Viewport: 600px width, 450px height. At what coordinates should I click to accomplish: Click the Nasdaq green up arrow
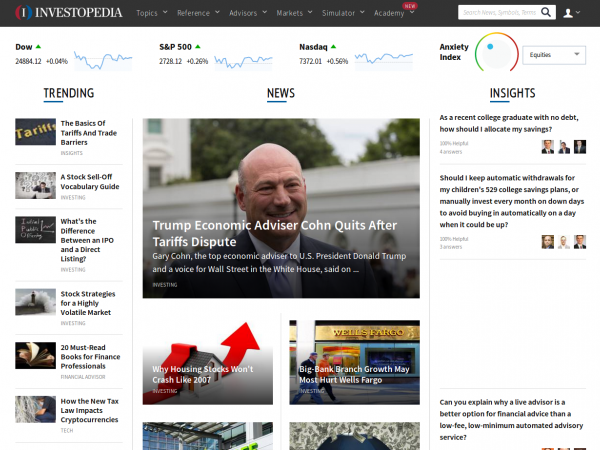point(333,47)
